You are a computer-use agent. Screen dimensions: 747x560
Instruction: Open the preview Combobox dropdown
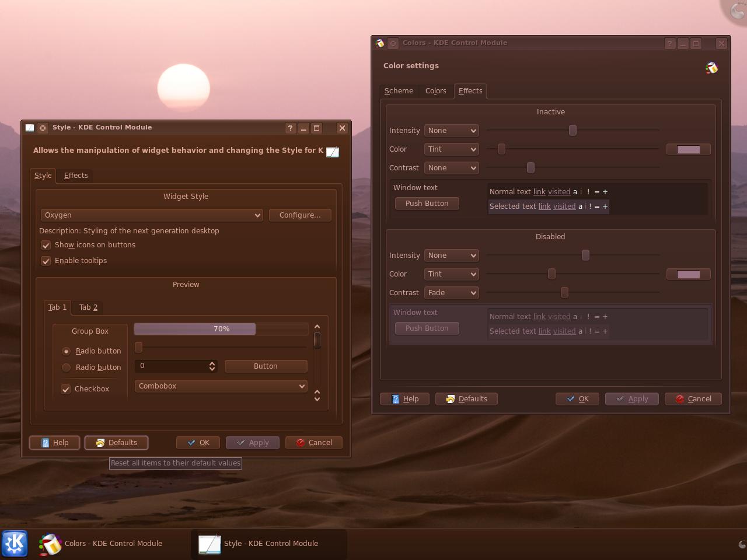[221, 386]
